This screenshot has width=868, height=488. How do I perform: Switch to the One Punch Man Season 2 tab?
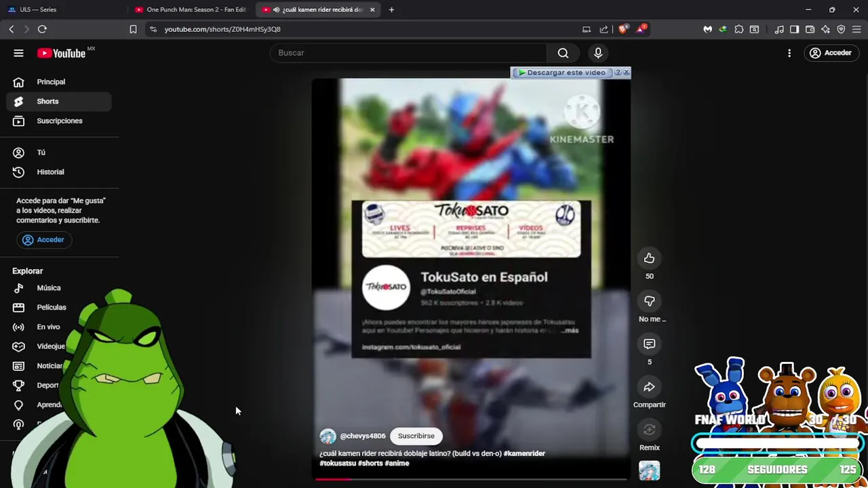[x=191, y=9]
